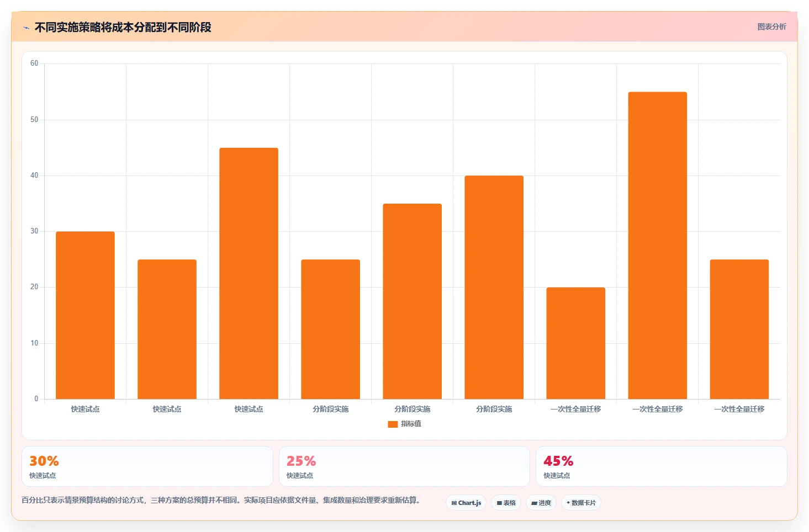Click the y-axis label 30
Viewport: 809px width, 532px height.
tap(34, 231)
